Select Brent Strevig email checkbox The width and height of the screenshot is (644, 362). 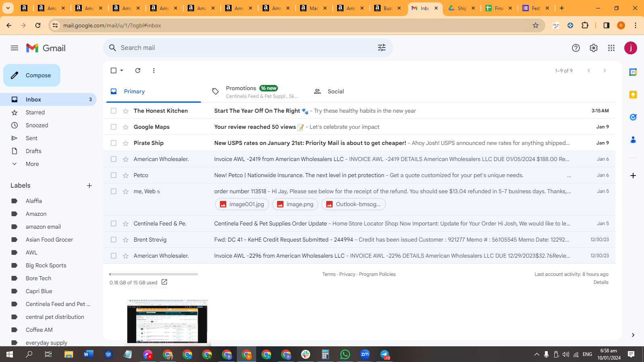(114, 240)
